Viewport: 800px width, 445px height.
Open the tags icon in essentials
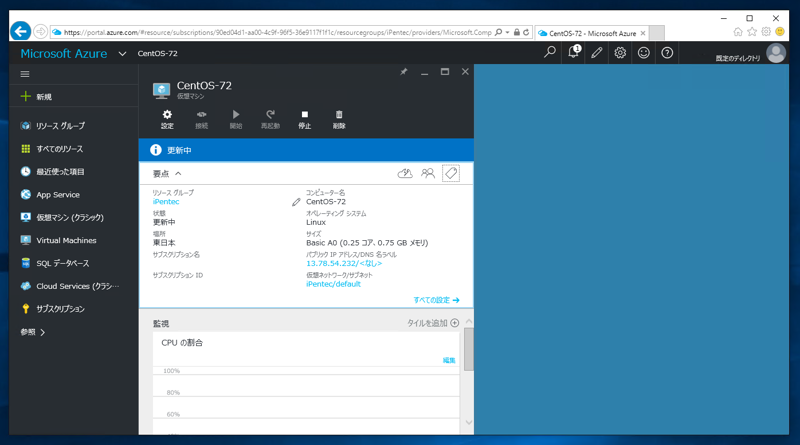[x=451, y=174]
